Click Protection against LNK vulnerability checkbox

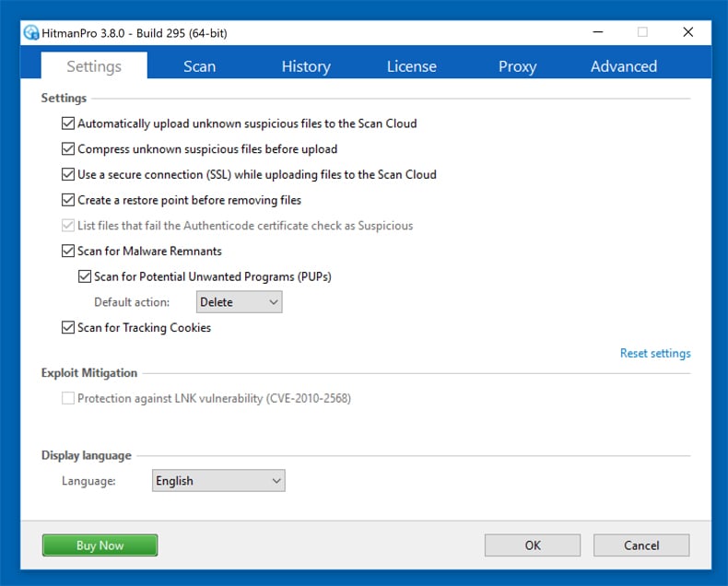68,398
